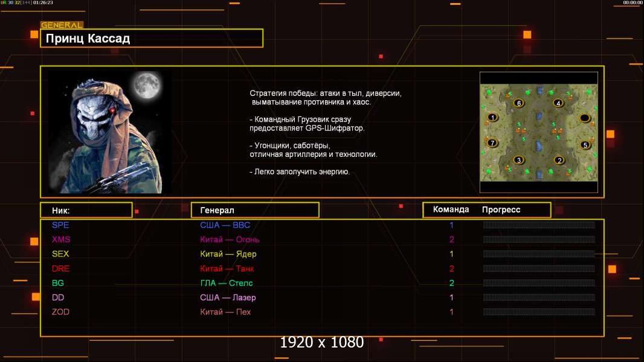Image resolution: width=644 pixels, height=362 pixels.
Task: Click team number 1 in the SPE row
Action: tap(451, 225)
